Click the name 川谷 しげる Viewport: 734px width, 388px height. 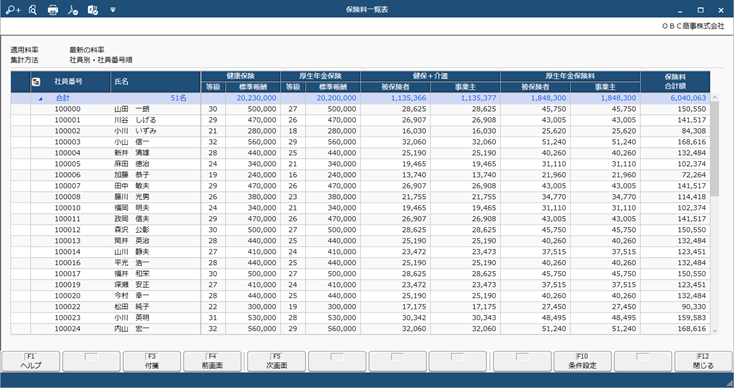(x=135, y=120)
